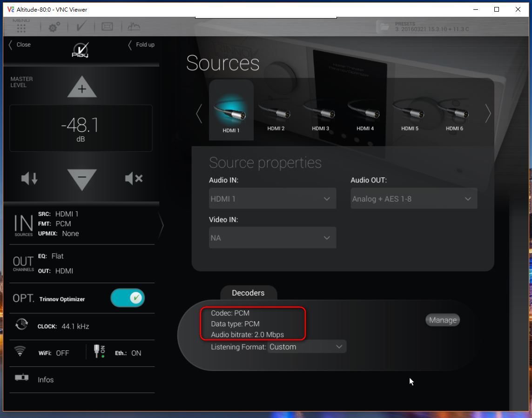
Task: Click the Trinnov optimizer checkmark toolbar icon
Action: click(81, 27)
